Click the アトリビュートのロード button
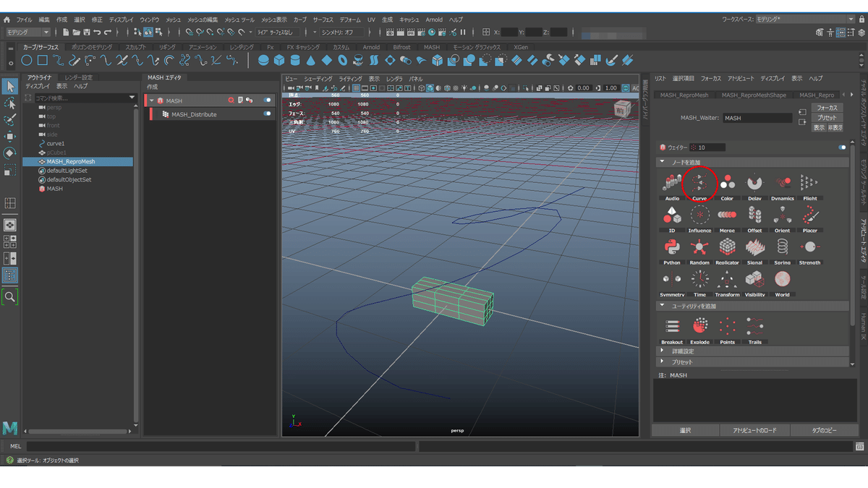The width and height of the screenshot is (868, 488). pyautogui.click(x=754, y=430)
